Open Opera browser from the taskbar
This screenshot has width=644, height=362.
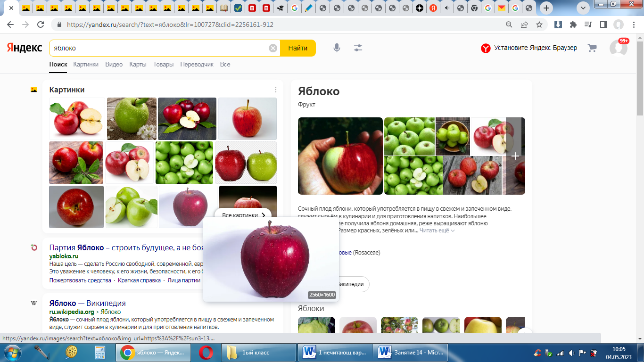click(x=206, y=352)
